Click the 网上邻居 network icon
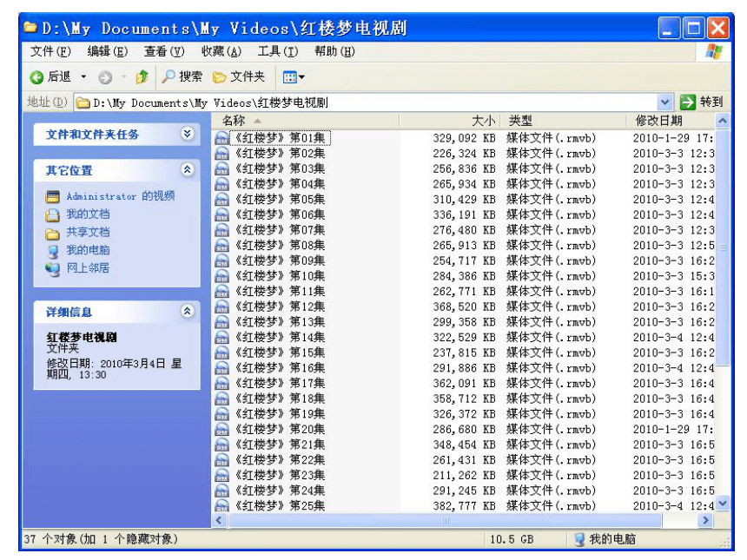 (52, 268)
